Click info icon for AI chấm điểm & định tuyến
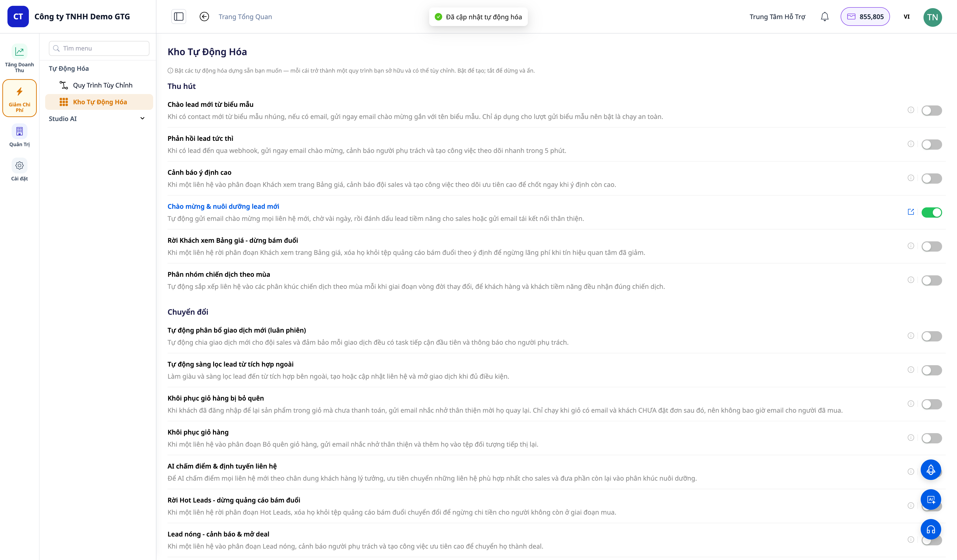 point(911,472)
